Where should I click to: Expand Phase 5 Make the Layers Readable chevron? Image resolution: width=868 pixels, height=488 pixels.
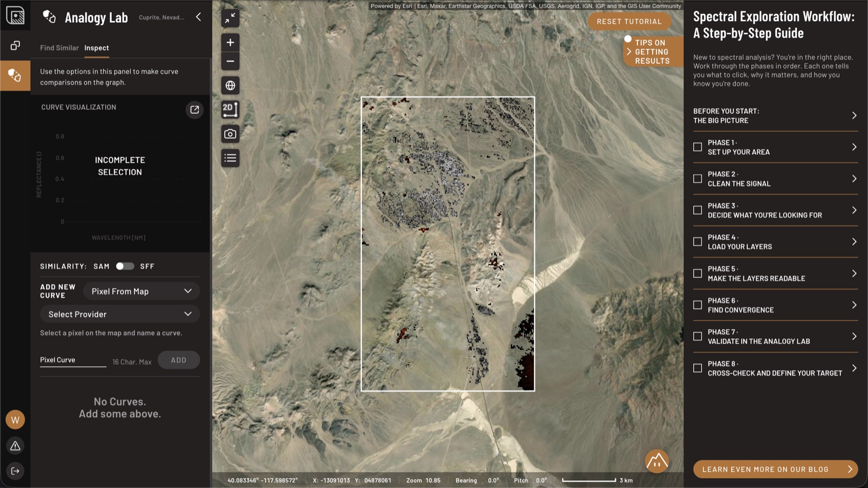point(854,273)
